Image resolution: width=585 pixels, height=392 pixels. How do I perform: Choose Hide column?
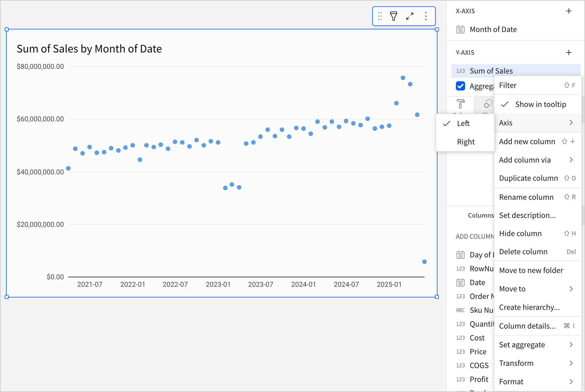tap(538, 233)
